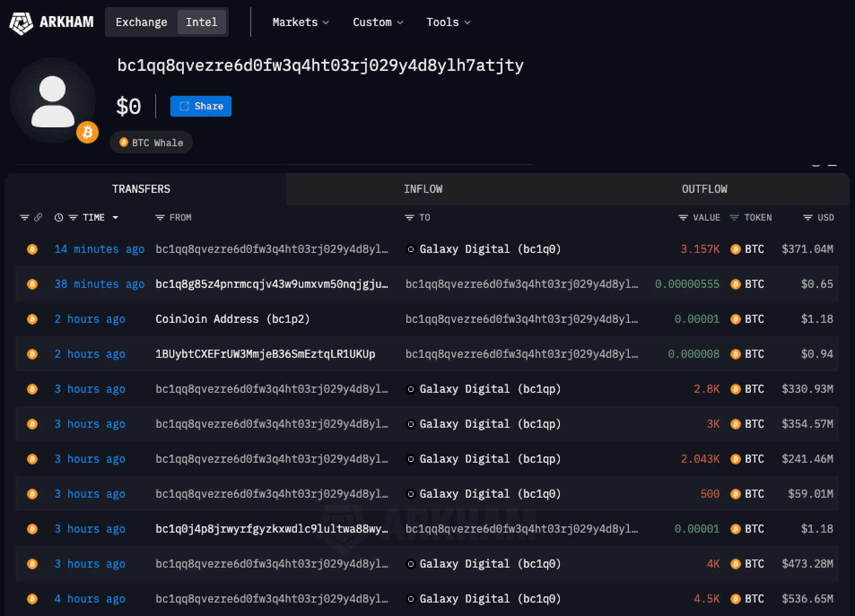Image resolution: width=855 pixels, height=616 pixels.
Task: Click Galaxy Digital (bc1q0) in $536.65M row
Action: [x=490, y=599]
